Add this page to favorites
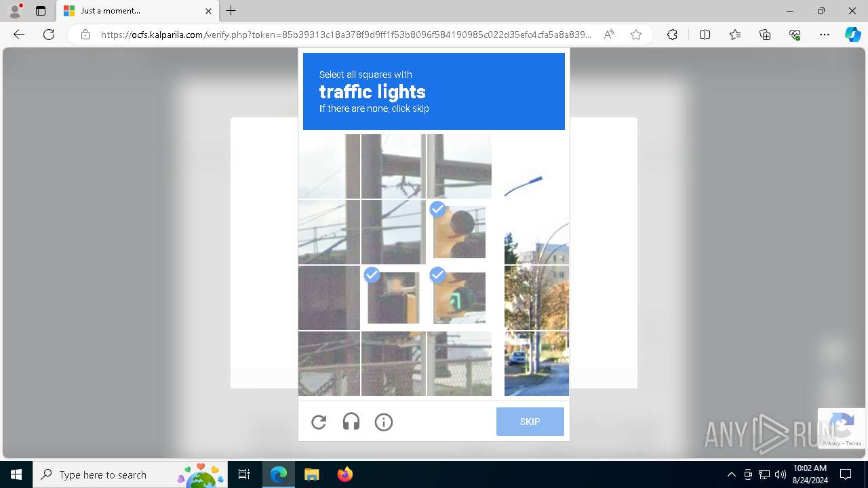This screenshot has height=488, width=868. [636, 35]
